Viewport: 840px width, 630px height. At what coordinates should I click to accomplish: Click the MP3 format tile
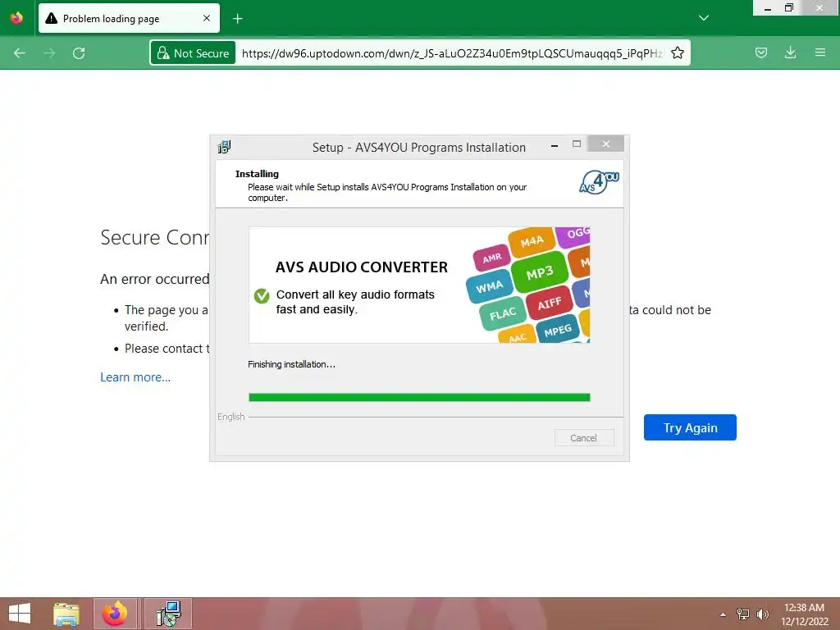tap(540, 273)
